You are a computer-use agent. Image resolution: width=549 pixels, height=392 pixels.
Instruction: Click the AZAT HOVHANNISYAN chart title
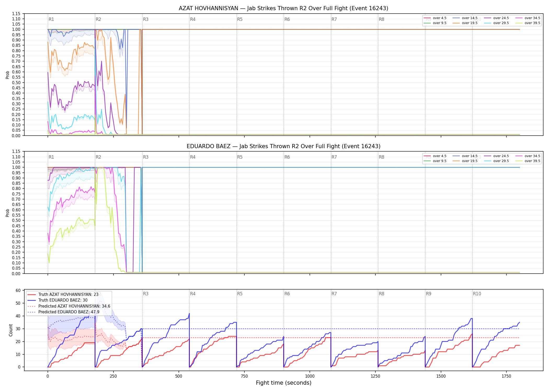(283, 8)
